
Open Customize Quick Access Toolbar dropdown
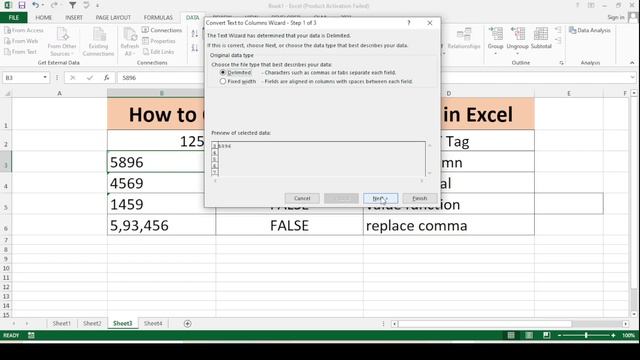coord(98,5)
